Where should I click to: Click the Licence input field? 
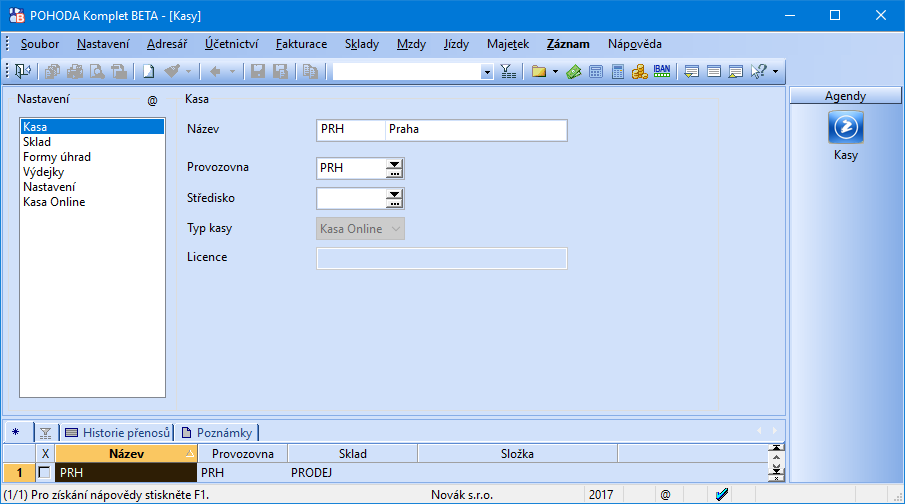pos(442,258)
